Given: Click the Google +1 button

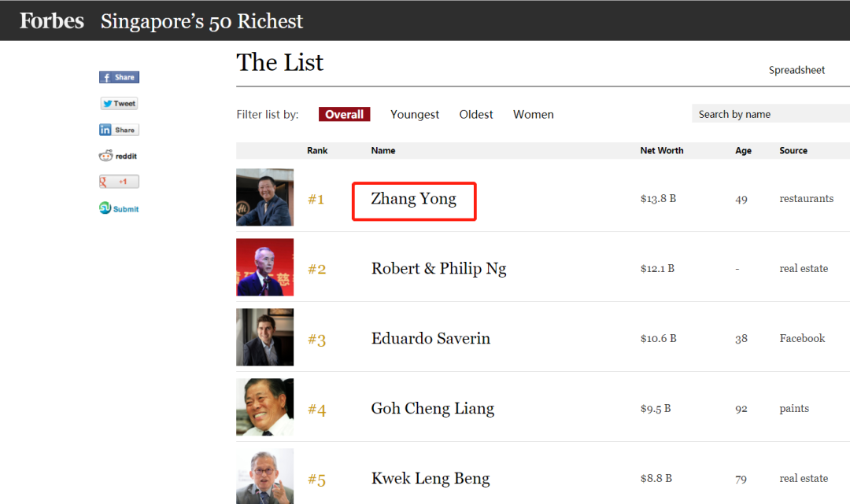Looking at the screenshot, I should pyautogui.click(x=119, y=182).
